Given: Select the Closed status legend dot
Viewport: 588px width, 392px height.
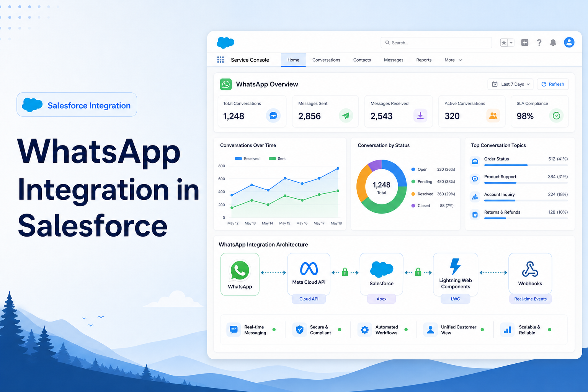Looking at the screenshot, I should coord(413,206).
